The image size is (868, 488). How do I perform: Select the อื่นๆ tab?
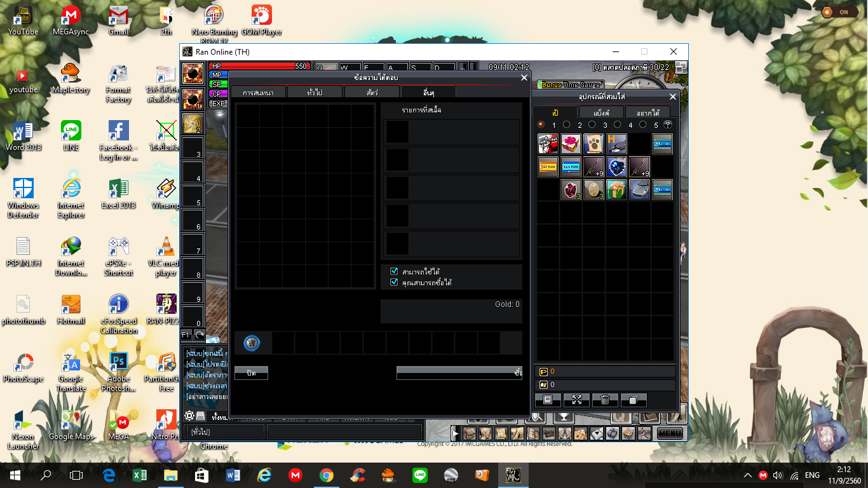coord(429,92)
